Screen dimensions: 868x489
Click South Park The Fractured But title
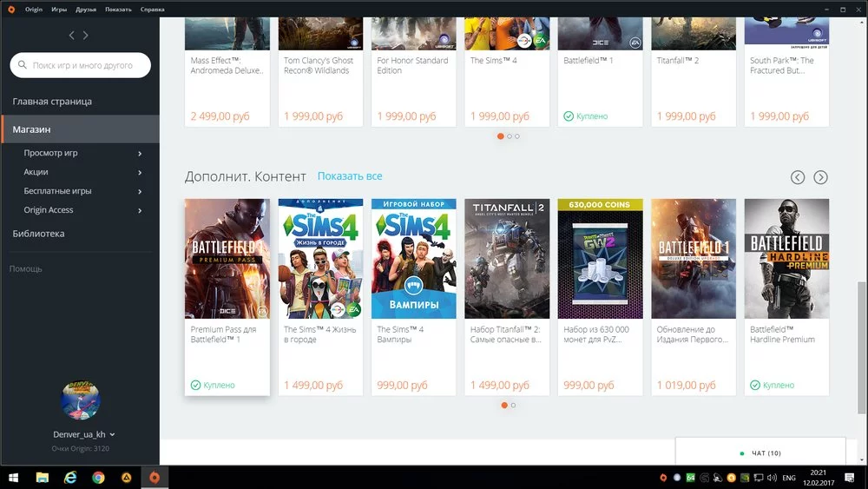(x=782, y=65)
